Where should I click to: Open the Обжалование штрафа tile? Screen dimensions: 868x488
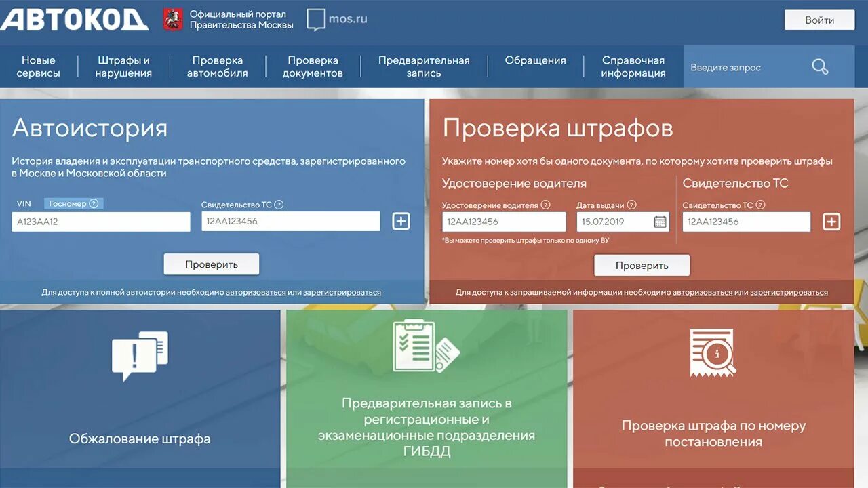point(140,399)
